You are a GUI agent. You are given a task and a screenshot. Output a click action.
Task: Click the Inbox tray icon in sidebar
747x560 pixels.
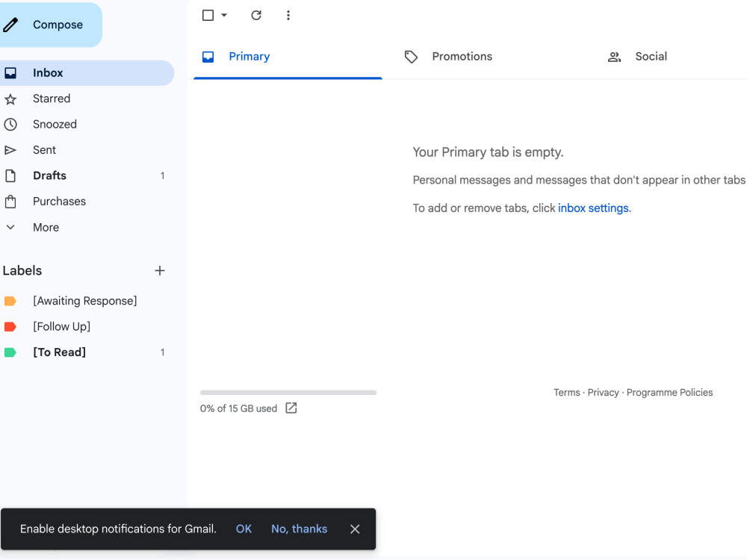tap(10, 73)
